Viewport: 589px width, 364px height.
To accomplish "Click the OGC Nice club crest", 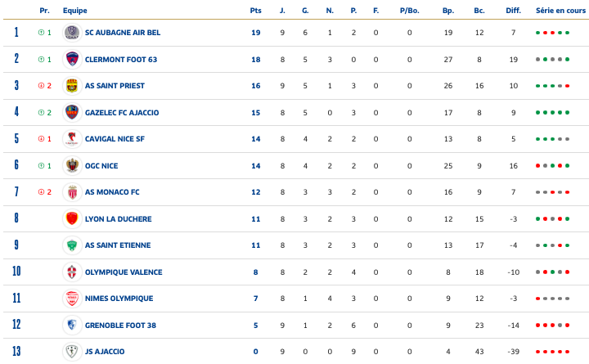I will [x=72, y=165].
